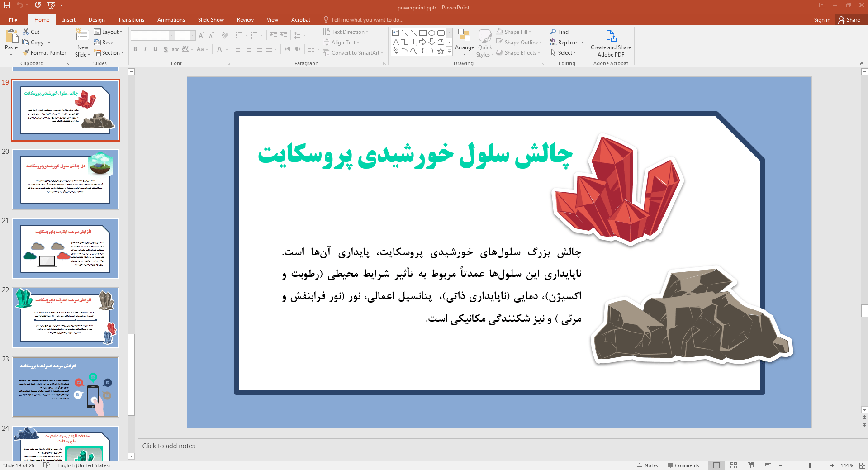
Task: Click the Comments button in status bar
Action: pos(683,465)
